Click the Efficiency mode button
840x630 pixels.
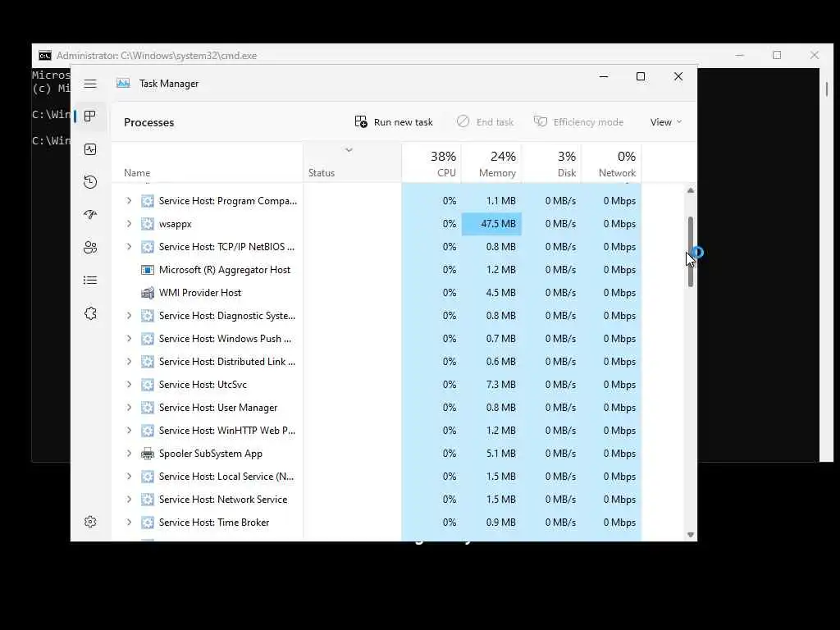pos(578,122)
